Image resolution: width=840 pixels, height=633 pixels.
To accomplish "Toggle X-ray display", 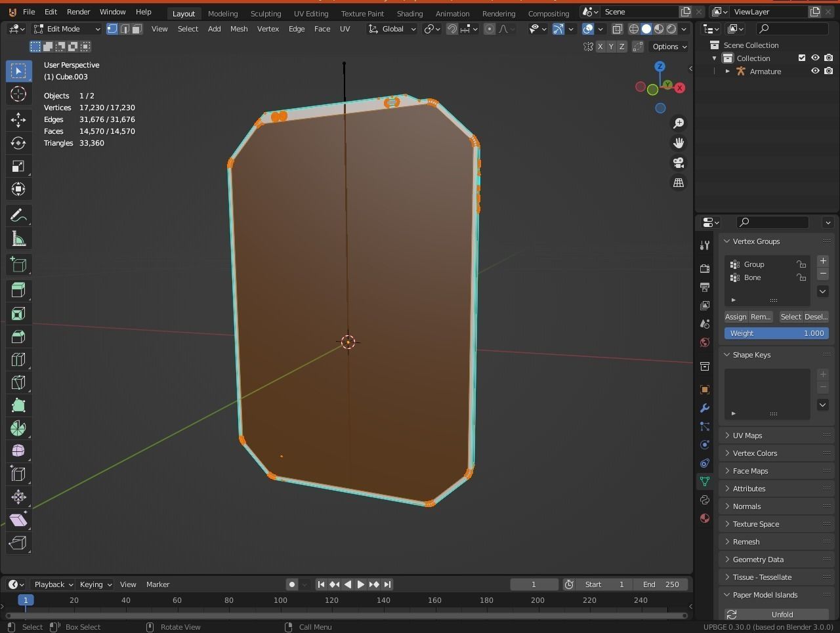I will click(x=618, y=29).
